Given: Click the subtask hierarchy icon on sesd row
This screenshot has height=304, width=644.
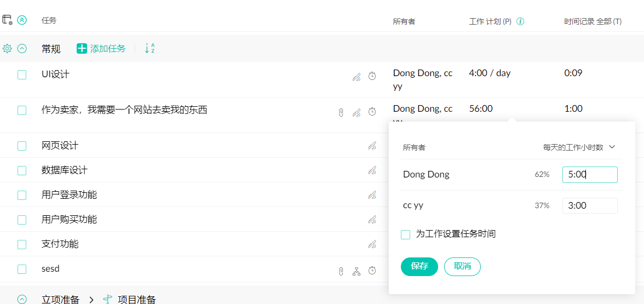Looking at the screenshot, I should pos(357,271).
